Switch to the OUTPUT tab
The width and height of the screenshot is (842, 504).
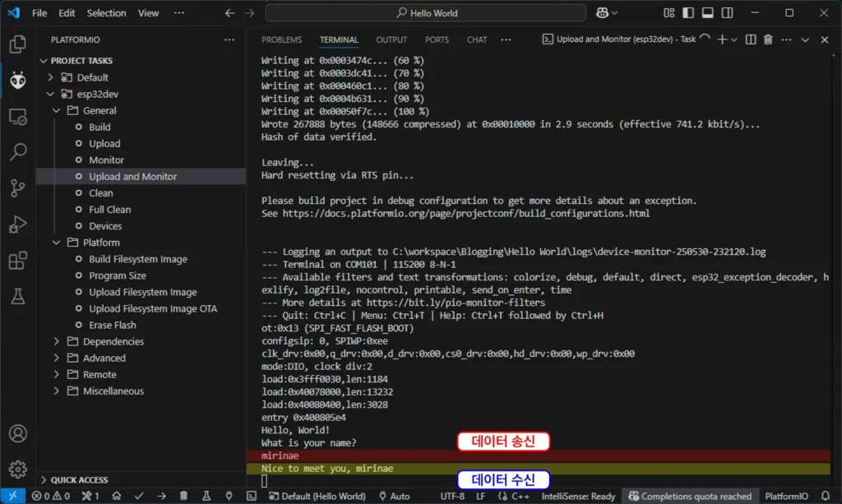tap(391, 39)
